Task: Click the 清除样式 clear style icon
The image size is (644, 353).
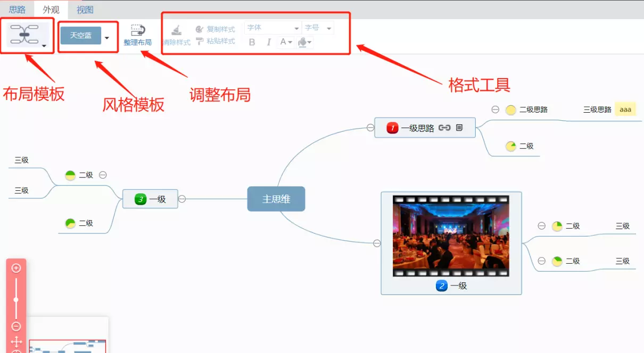Action: click(x=176, y=31)
